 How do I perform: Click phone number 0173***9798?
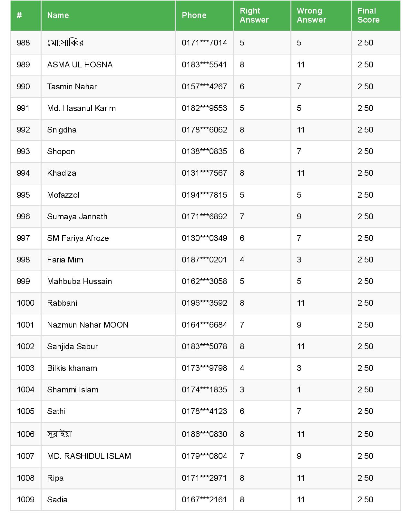[204, 368]
